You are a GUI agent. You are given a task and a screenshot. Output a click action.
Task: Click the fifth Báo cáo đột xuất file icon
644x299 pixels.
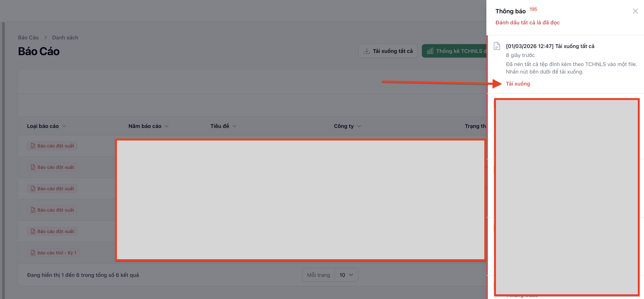[33, 231]
